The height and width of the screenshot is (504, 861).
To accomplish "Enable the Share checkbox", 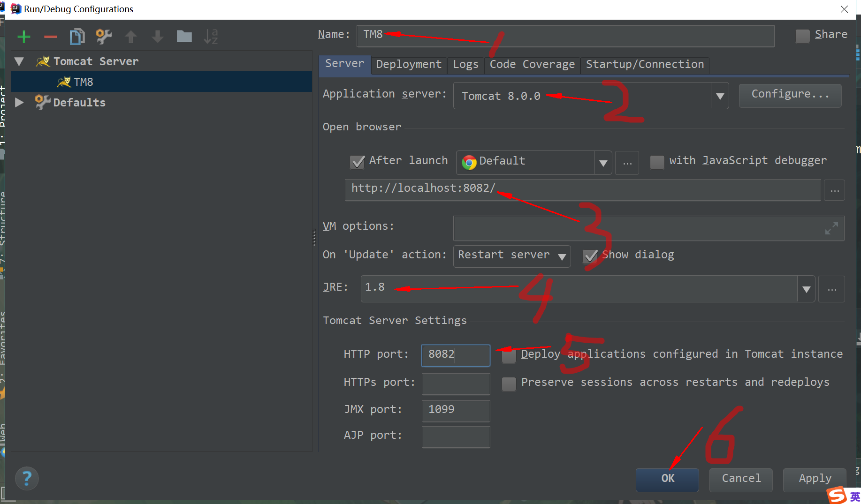I will coord(802,36).
